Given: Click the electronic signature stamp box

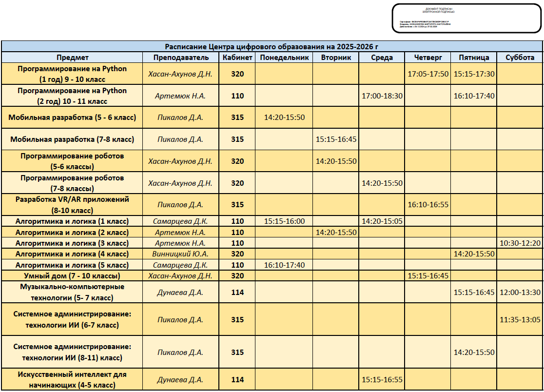Looking at the screenshot, I should point(466,19).
